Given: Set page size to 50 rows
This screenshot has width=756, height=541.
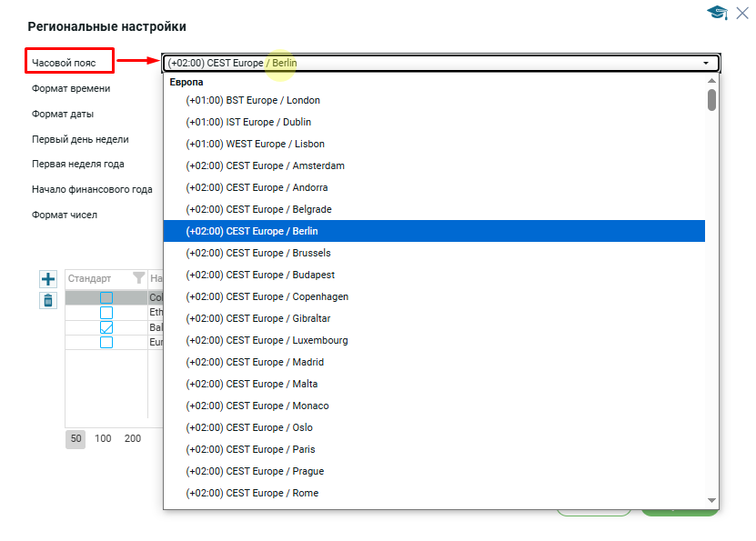Looking at the screenshot, I should coord(76,438).
